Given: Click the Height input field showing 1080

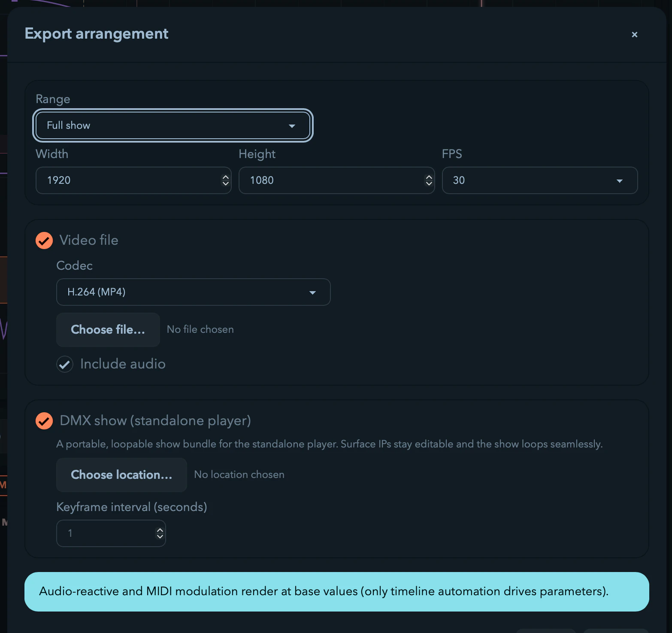Looking at the screenshot, I should point(336,180).
